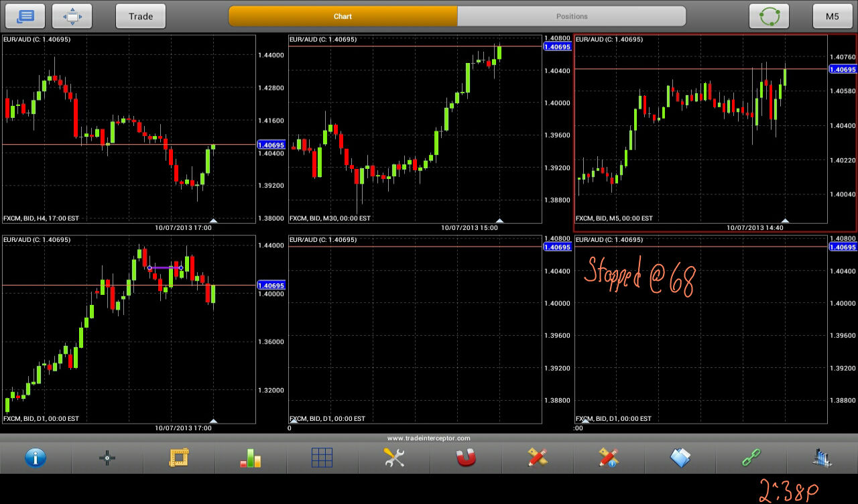Select the EUR/AUD H4 chart panel

click(129, 129)
